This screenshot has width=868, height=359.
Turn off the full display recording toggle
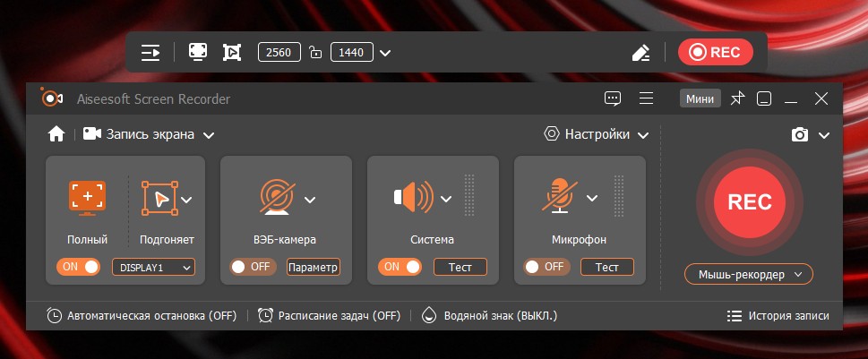pyautogui.click(x=79, y=267)
